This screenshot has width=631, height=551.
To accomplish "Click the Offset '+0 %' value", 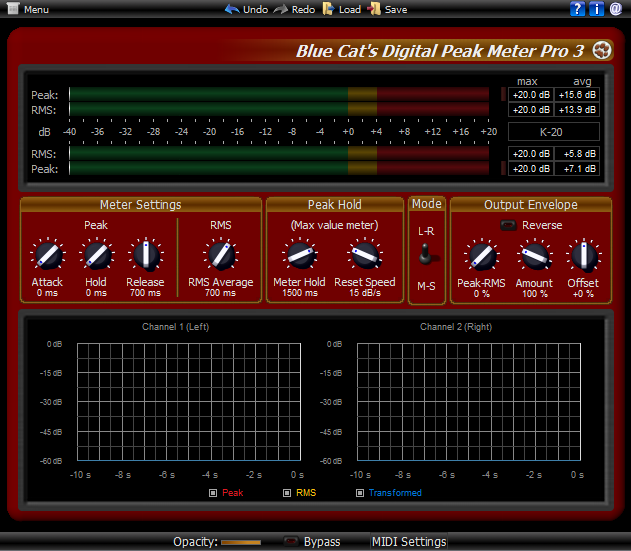I will point(584,294).
